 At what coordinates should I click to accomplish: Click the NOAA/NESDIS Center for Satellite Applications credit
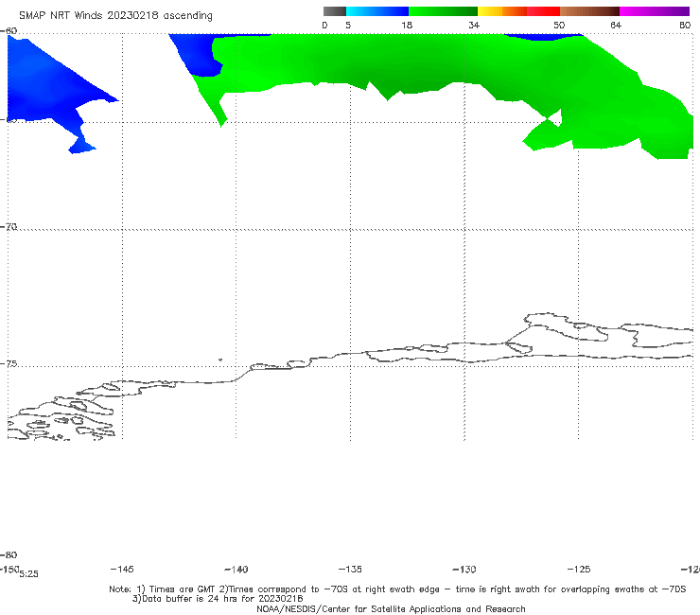click(x=391, y=608)
